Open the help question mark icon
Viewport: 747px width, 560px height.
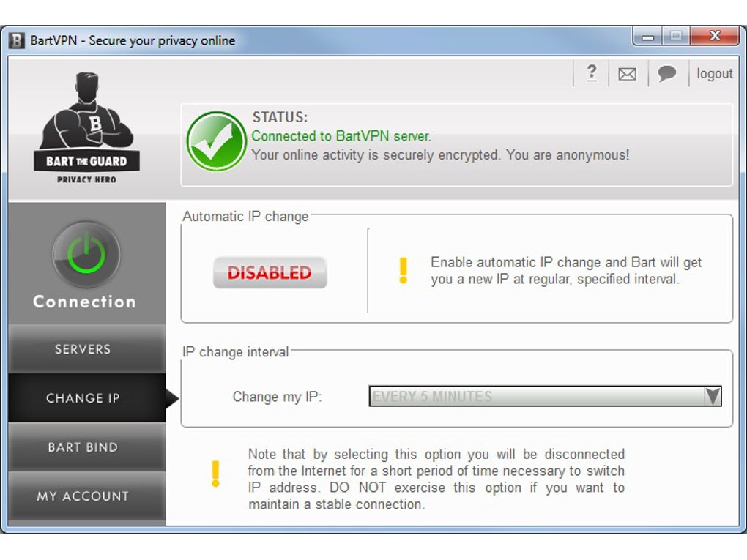(591, 73)
